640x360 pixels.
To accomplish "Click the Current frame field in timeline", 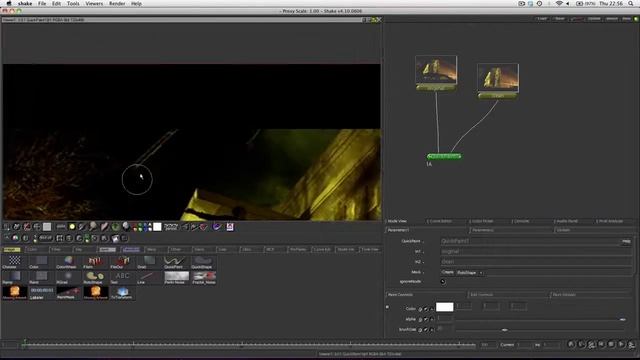I will (x=524, y=345).
